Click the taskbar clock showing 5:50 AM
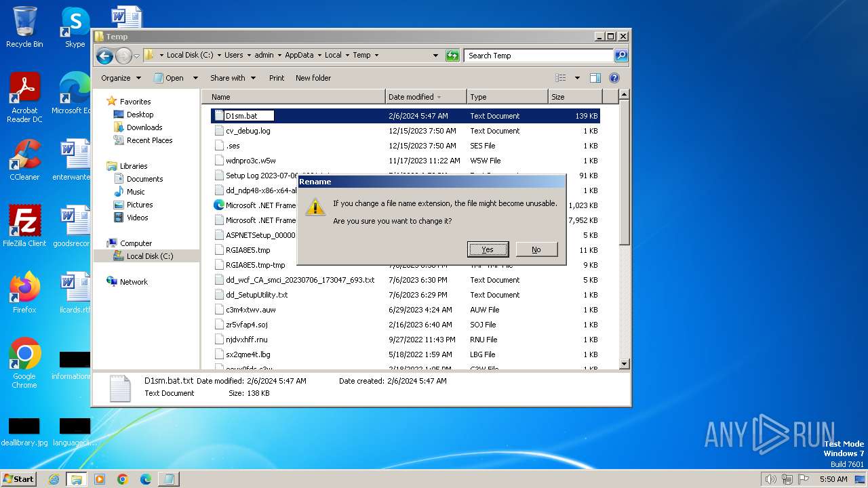Viewport: 868px width, 488px height. [833, 479]
